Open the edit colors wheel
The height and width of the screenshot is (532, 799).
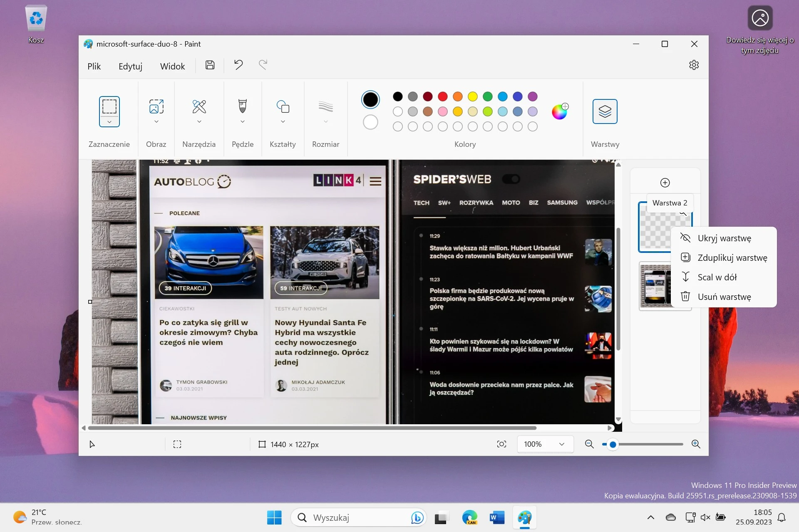tap(560, 111)
